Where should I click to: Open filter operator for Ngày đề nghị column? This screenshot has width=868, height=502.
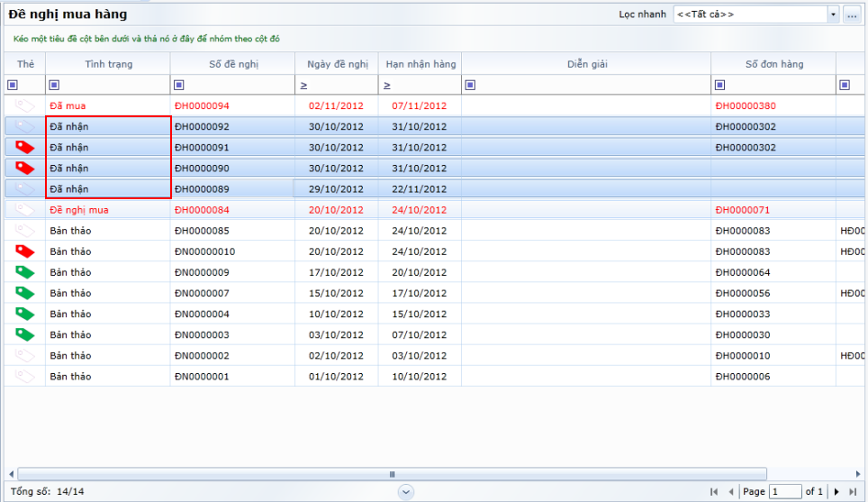[303, 85]
